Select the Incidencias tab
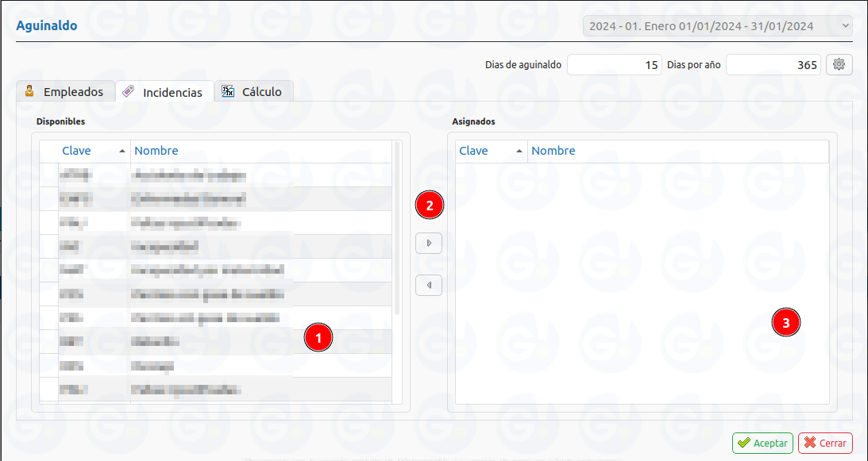Screen dimensions: 868x461 click(x=164, y=93)
